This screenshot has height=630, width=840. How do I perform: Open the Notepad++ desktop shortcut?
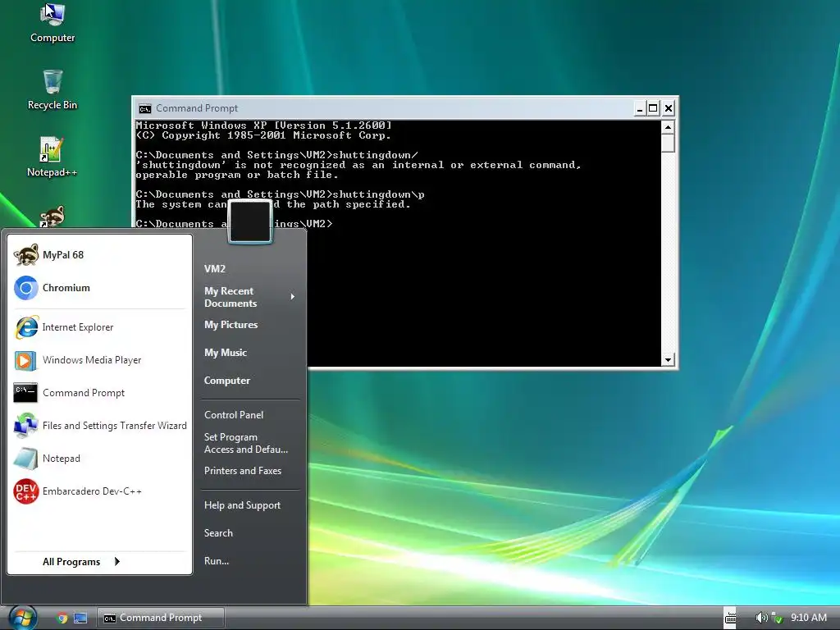[52, 157]
